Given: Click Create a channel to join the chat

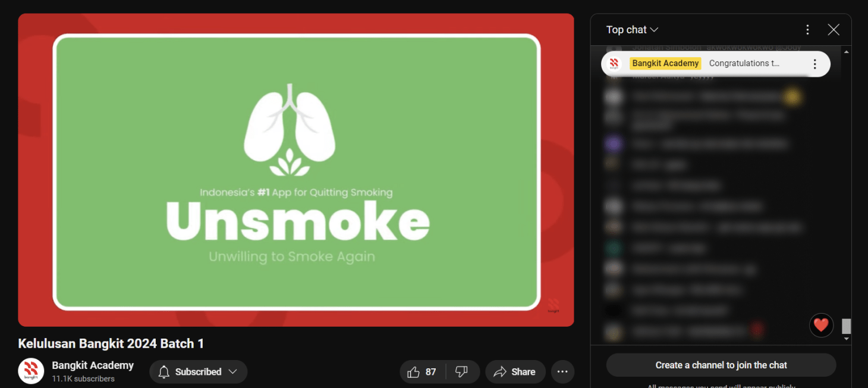Looking at the screenshot, I should tap(721, 365).
